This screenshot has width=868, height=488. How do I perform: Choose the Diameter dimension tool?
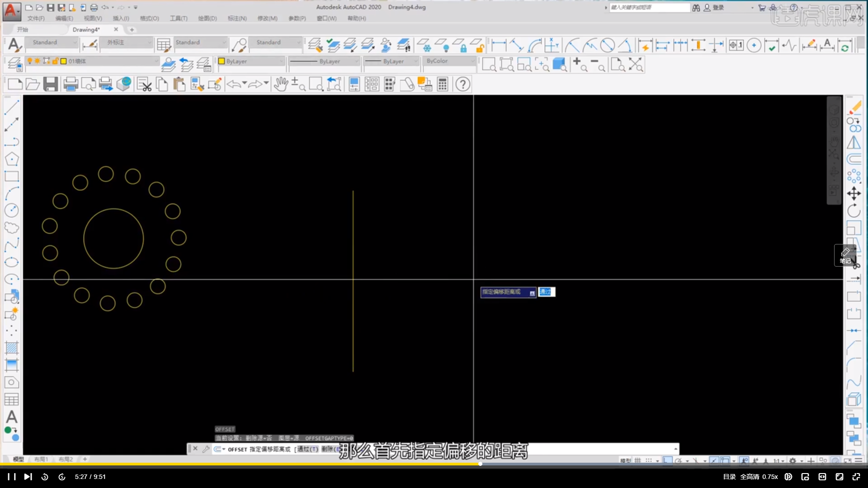point(608,45)
